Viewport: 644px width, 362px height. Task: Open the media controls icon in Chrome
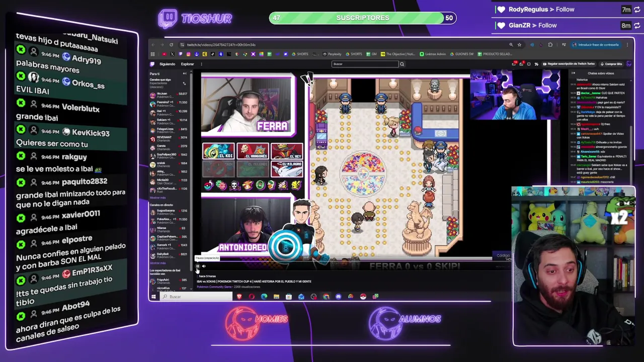click(564, 45)
